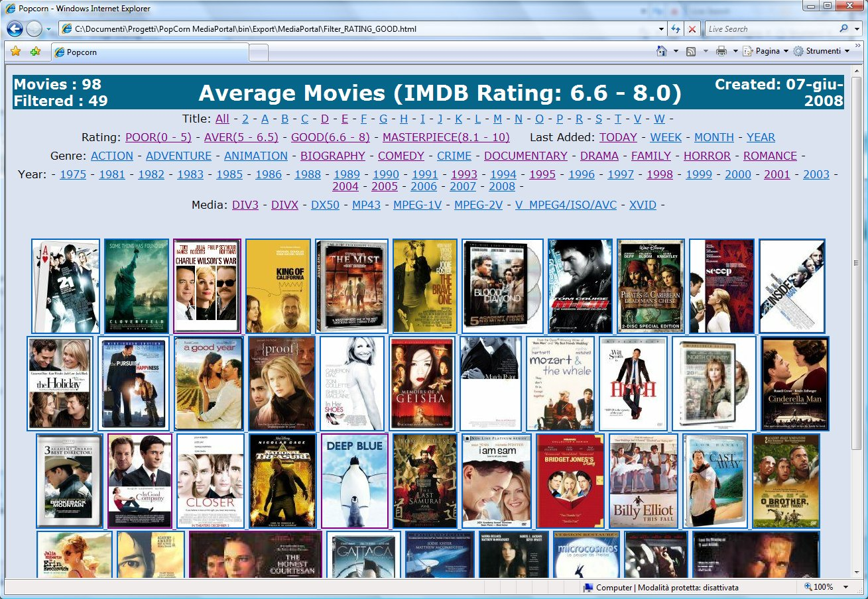Click the address bar with the Filter_RATING_GOOD.html path
The width and height of the screenshot is (868, 599).
[x=358, y=29]
